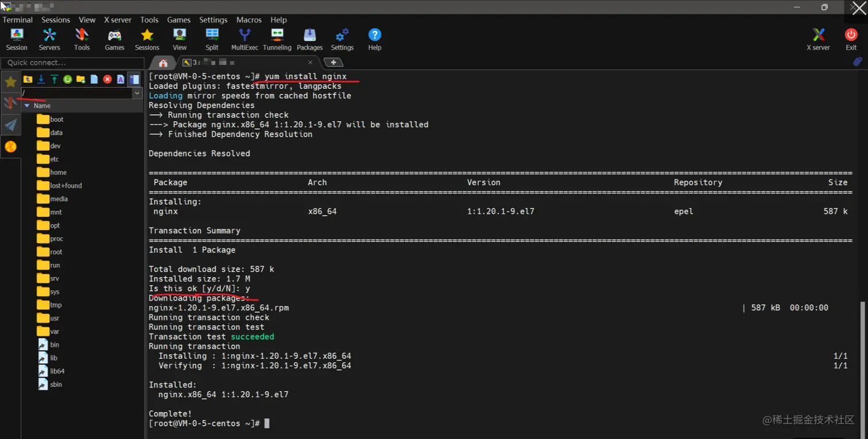Click the Sessions star toolbar icon

147,40
